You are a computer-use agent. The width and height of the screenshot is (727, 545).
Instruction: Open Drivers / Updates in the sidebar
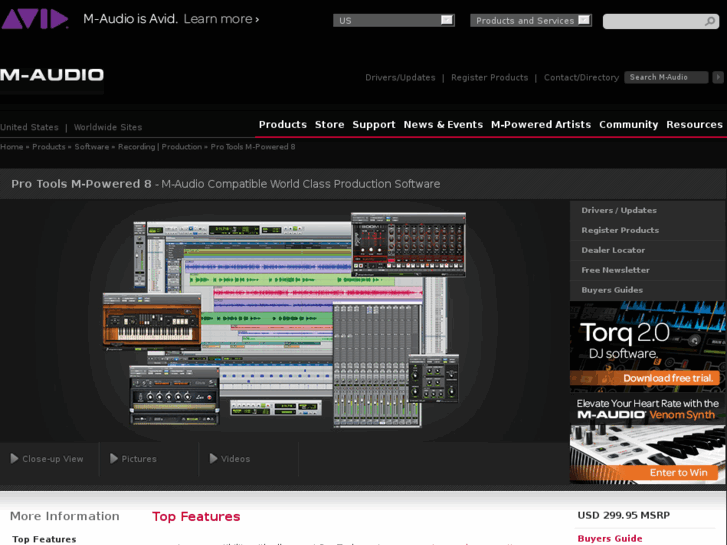[619, 210]
